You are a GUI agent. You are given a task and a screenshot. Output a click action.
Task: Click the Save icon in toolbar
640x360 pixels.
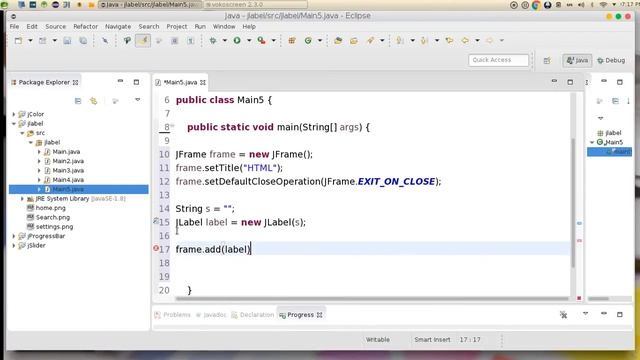click(67, 40)
